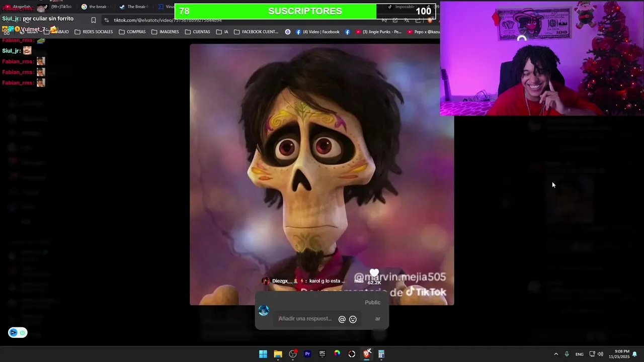Open the IMAGENES bookmarks folder
The height and width of the screenshot is (362, 644).
(165, 32)
